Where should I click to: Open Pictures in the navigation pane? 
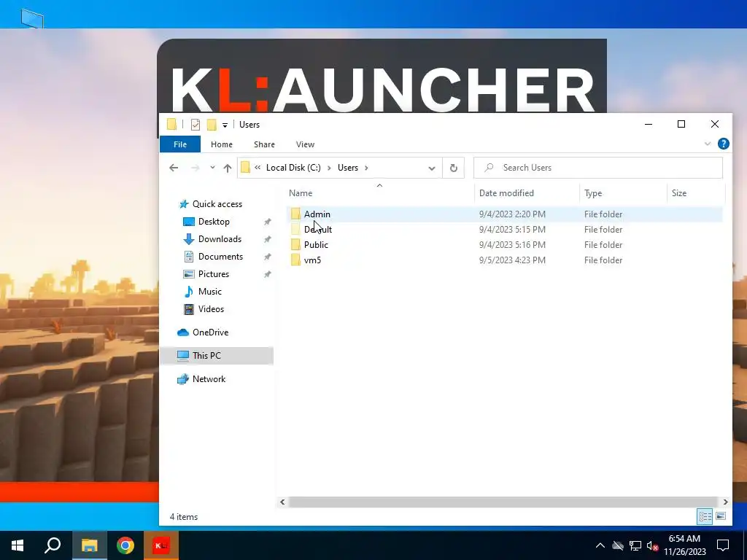214,274
